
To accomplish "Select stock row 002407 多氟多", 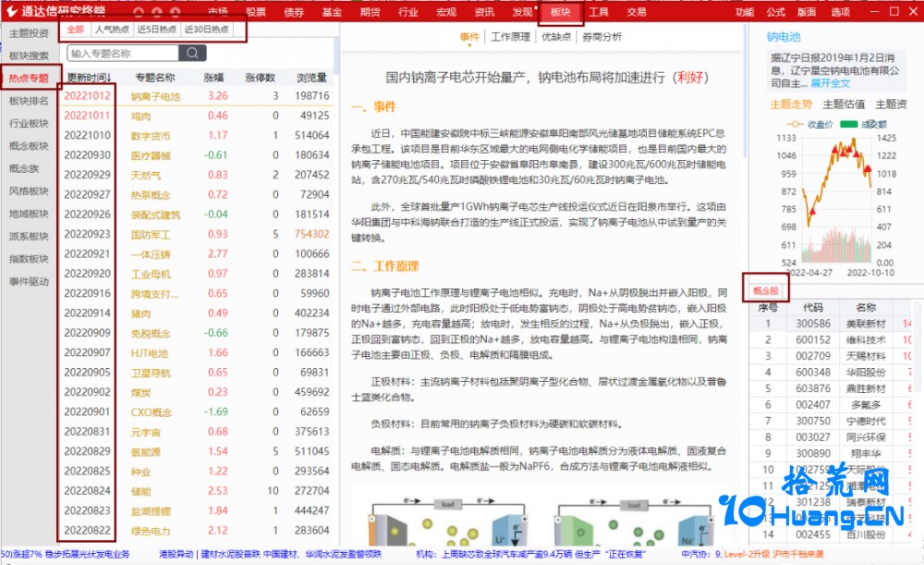I will (831, 405).
